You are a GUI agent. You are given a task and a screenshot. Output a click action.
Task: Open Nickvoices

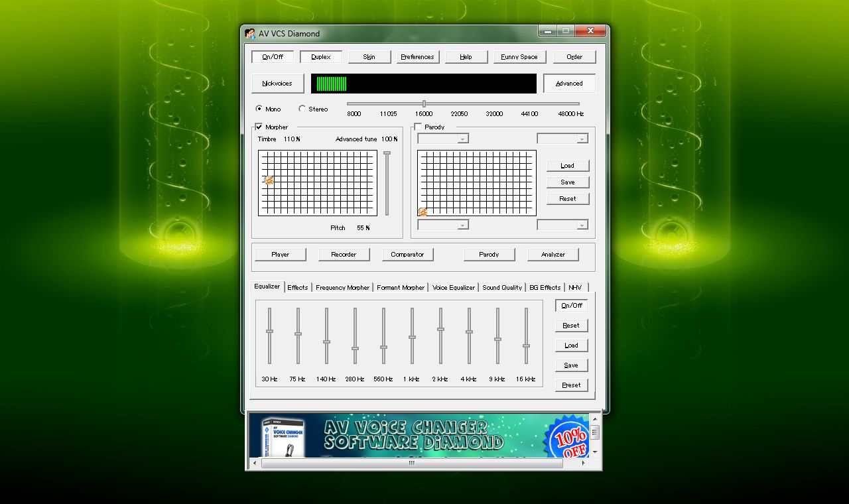point(277,84)
